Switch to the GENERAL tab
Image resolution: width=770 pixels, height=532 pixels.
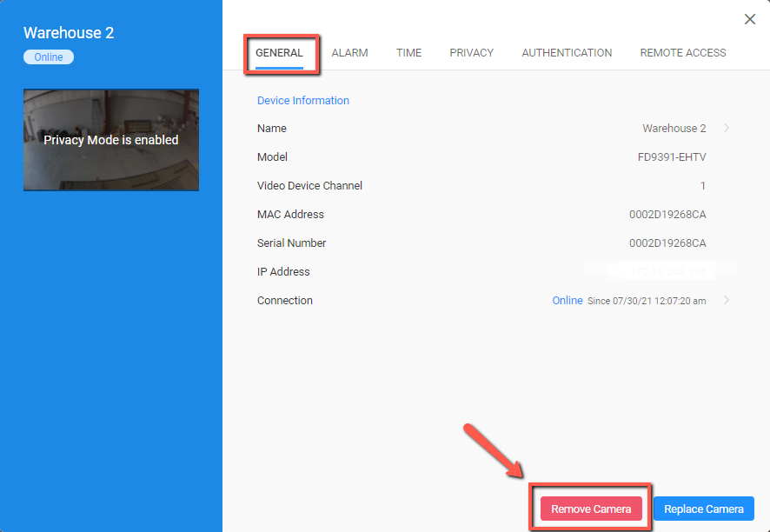click(x=279, y=53)
